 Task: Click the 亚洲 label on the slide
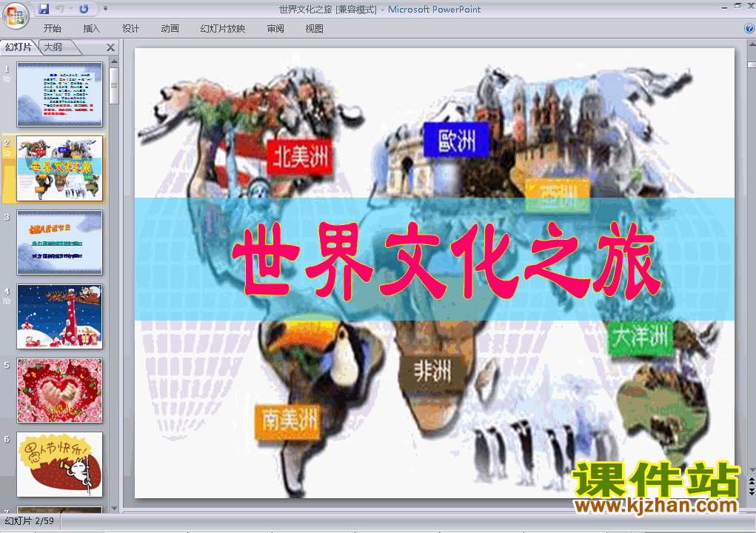click(x=558, y=195)
